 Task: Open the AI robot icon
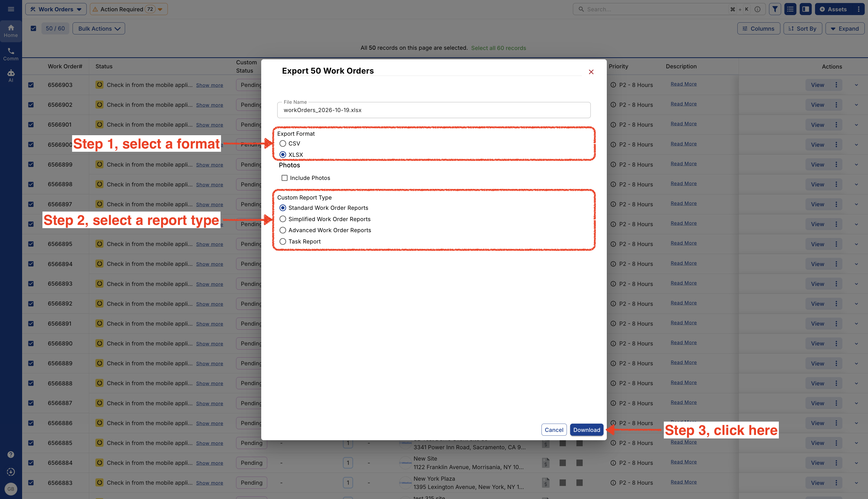(11, 76)
